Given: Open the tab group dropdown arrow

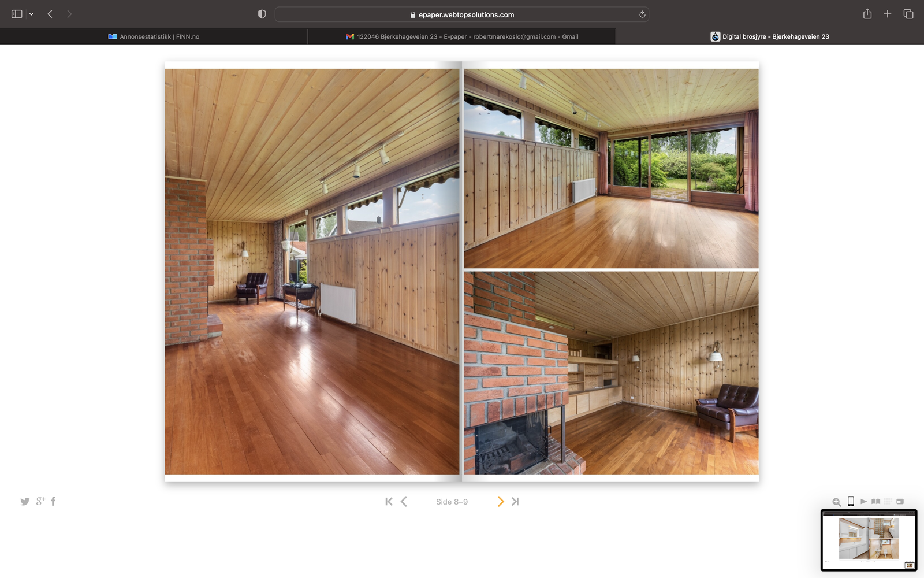Looking at the screenshot, I should (x=31, y=14).
